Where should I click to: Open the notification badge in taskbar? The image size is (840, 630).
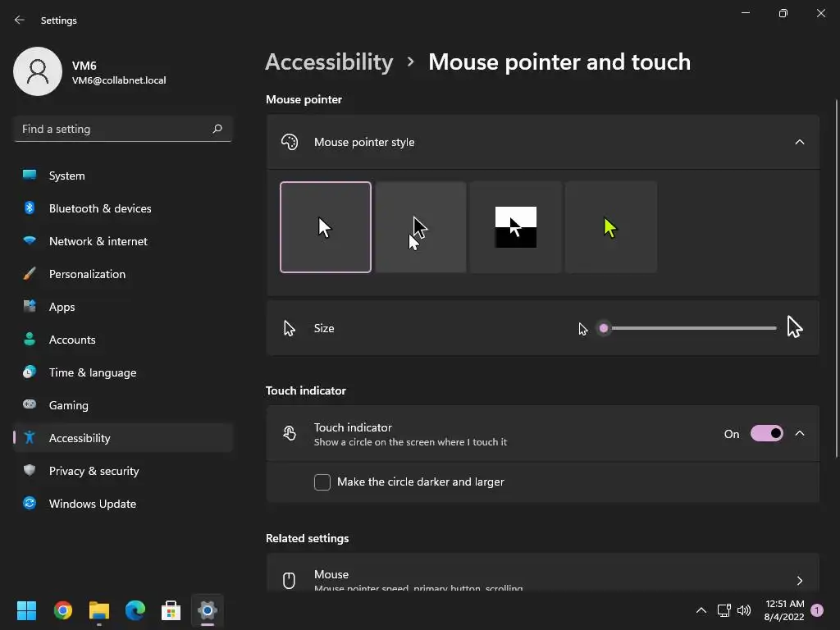pyautogui.click(x=817, y=610)
